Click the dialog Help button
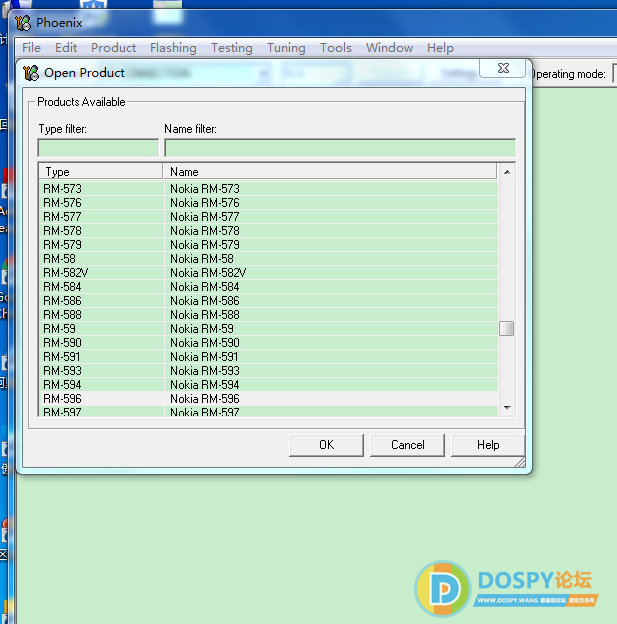617x624 pixels. pos(488,445)
